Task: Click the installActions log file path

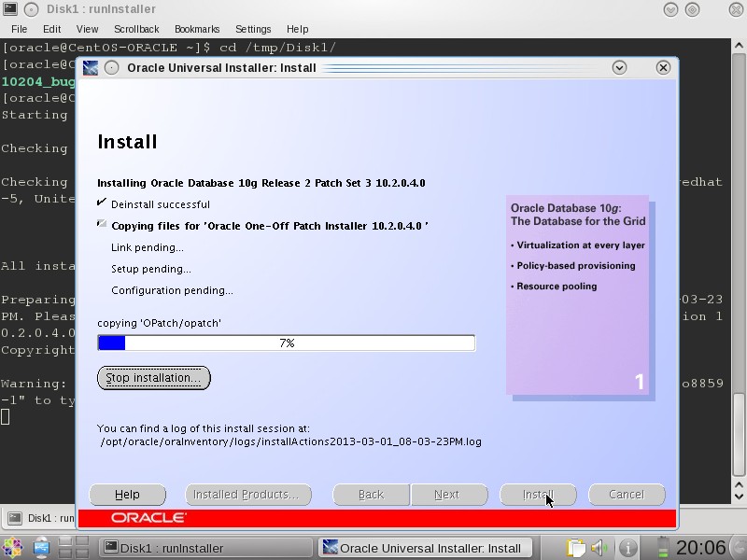Action: [290, 441]
